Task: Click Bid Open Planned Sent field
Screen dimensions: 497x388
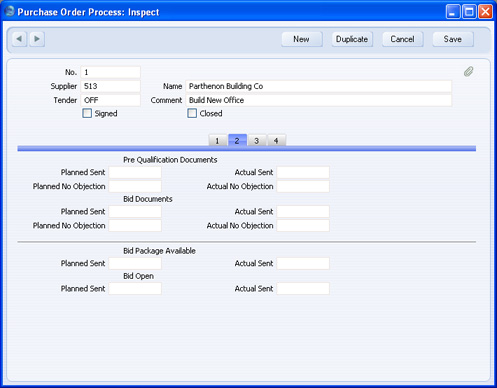Action: click(135, 289)
